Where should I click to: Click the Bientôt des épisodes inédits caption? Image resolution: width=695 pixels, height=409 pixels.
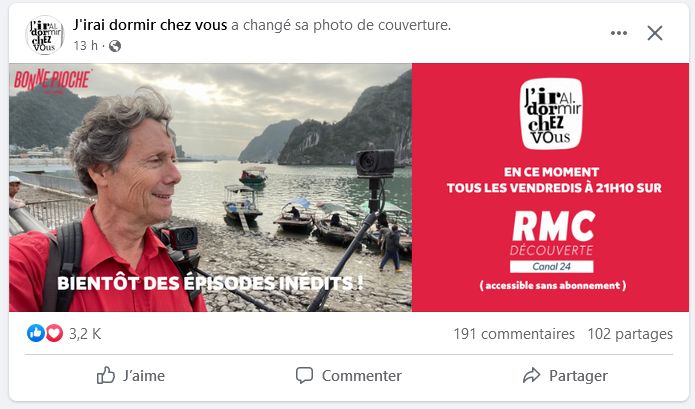pyautogui.click(x=210, y=283)
